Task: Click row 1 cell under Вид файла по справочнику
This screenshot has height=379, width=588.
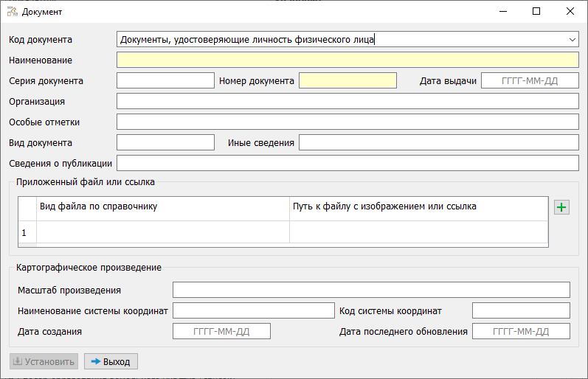Action: point(162,232)
